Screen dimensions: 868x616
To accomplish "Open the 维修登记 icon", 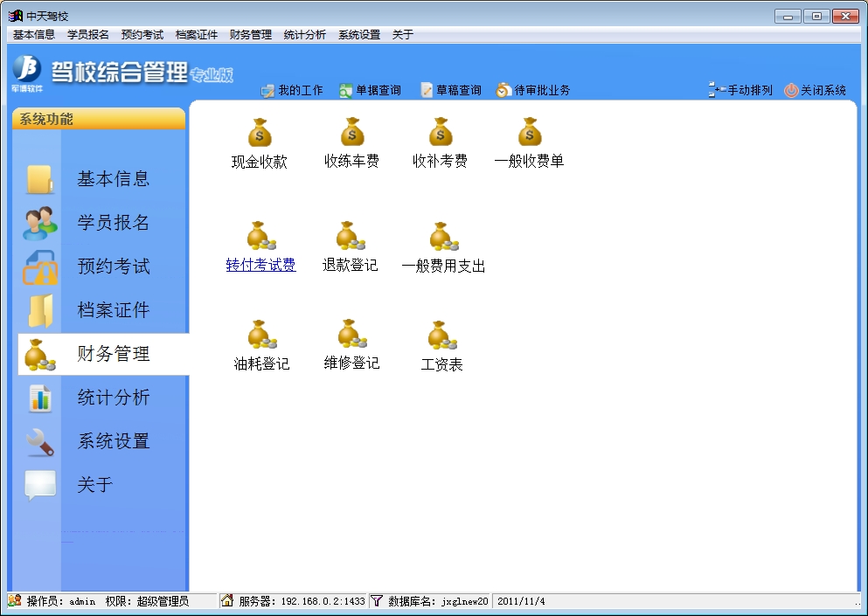I will [x=352, y=334].
